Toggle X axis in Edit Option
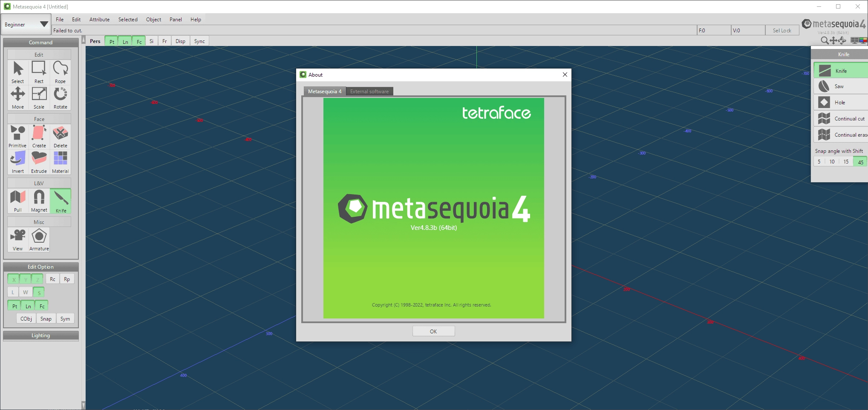Viewport: 868px width, 410px height. coord(14,279)
